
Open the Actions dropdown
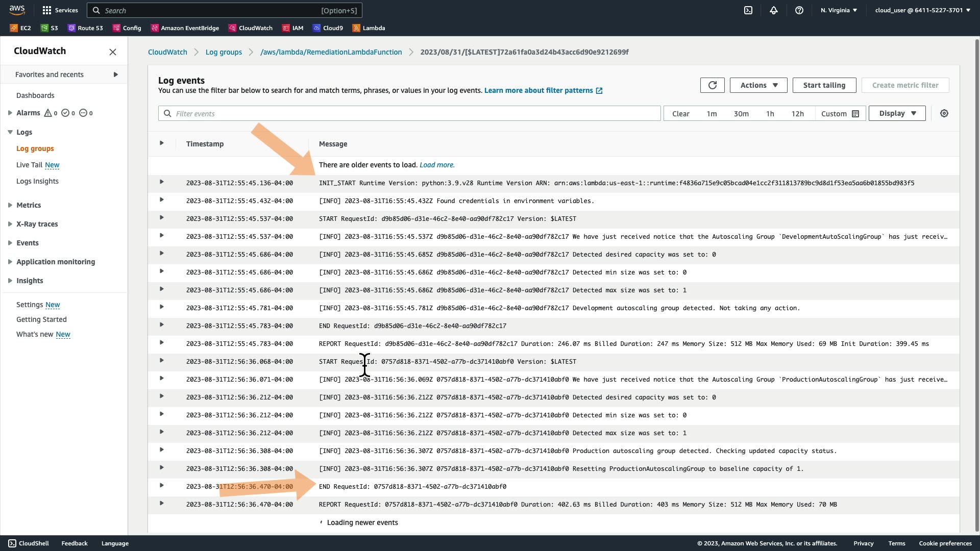pos(758,85)
